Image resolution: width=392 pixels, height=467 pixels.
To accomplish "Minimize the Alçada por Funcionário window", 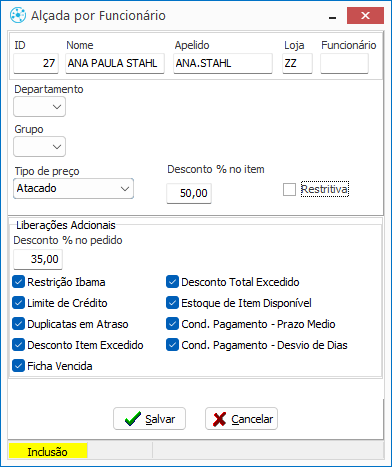I will click(332, 17).
